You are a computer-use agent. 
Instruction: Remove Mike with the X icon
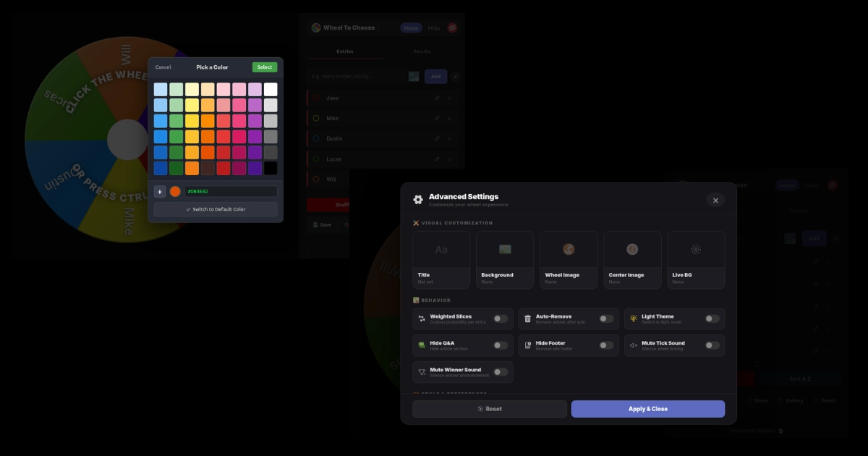pos(450,118)
